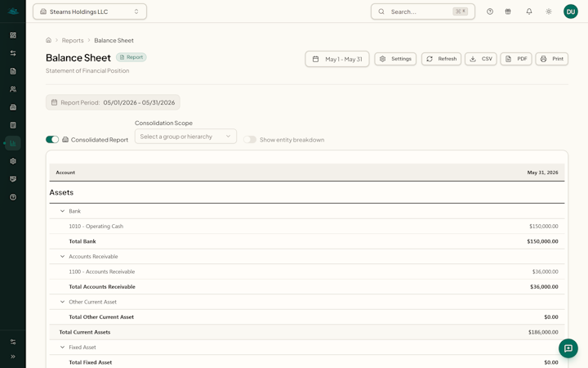Open the shield badge icon in sidebar
The image size is (588, 368).
point(13,179)
